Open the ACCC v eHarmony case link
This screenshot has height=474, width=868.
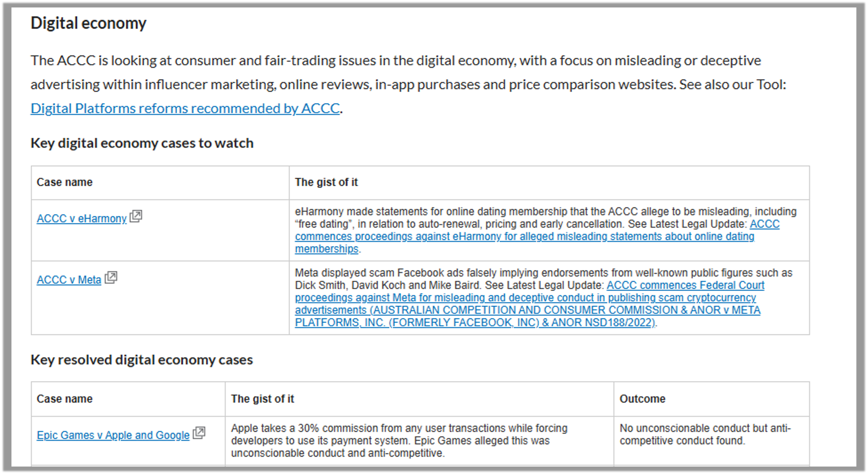click(x=81, y=219)
